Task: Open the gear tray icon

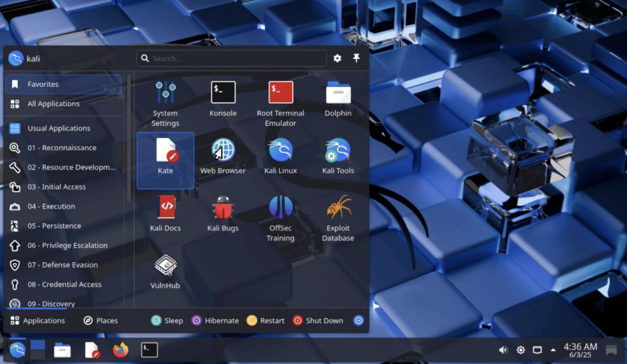Action: 521,350
